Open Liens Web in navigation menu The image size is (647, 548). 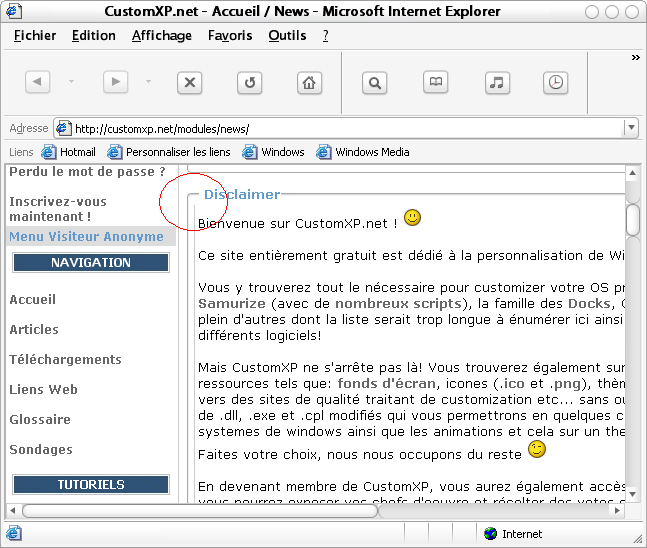pyautogui.click(x=43, y=390)
